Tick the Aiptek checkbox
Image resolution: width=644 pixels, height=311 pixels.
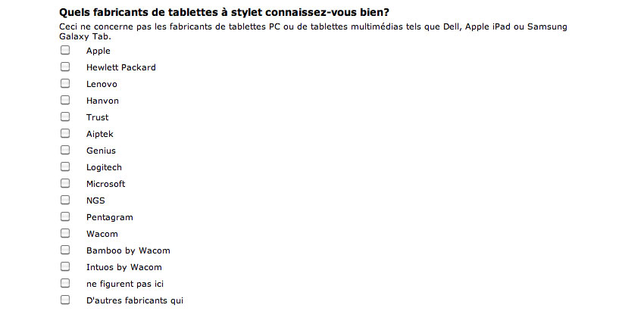click(65, 133)
